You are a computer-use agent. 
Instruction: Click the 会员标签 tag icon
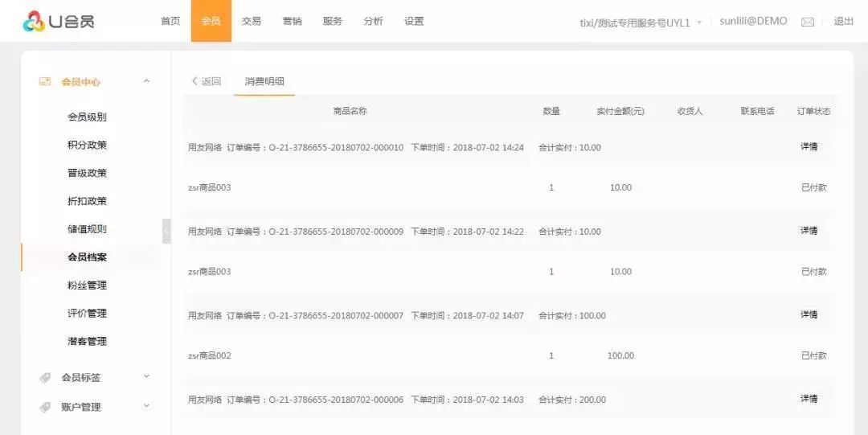coord(45,378)
